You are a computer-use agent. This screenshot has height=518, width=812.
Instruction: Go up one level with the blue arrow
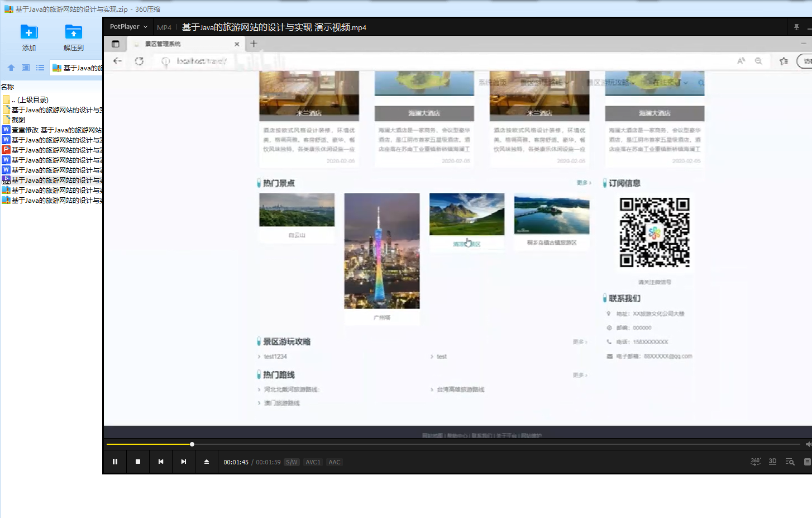[x=11, y=68]
